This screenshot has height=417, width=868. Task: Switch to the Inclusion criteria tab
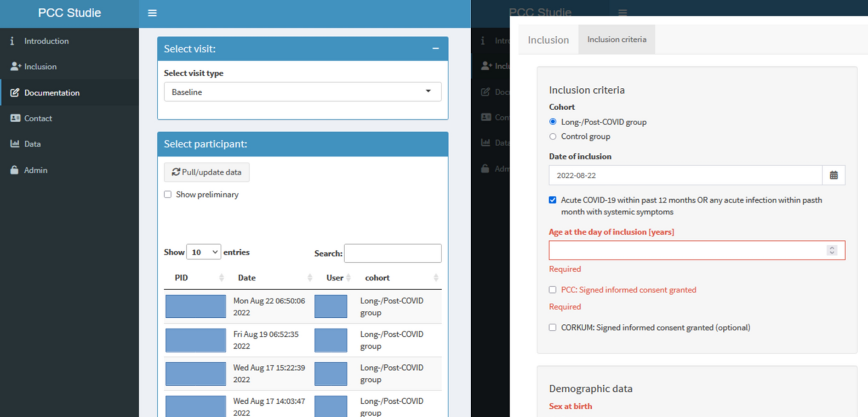tap(617, 39)
